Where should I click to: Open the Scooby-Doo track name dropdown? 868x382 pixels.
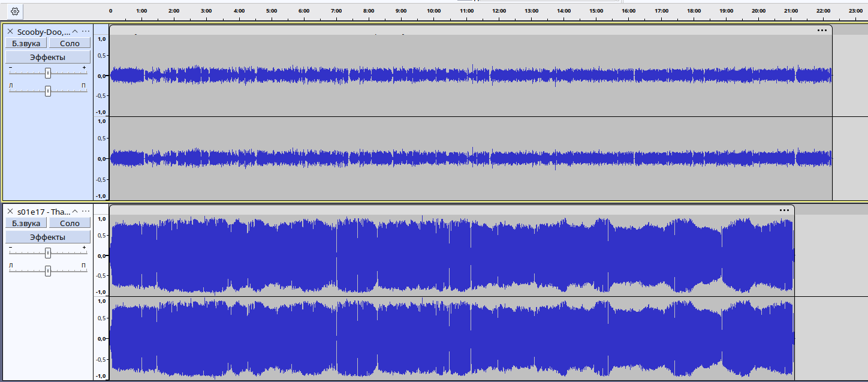tap(44, 31)
